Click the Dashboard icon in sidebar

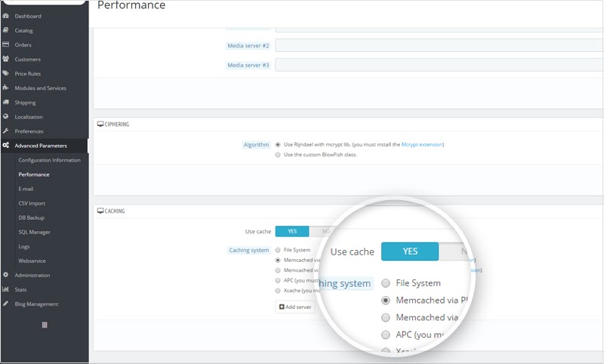click(x=6, y=16)
